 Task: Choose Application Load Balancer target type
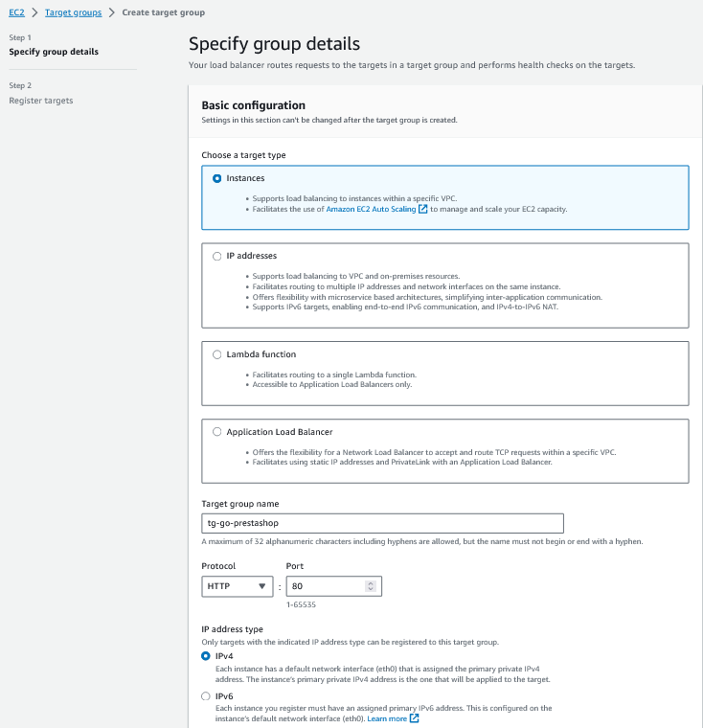click(217, 432)
